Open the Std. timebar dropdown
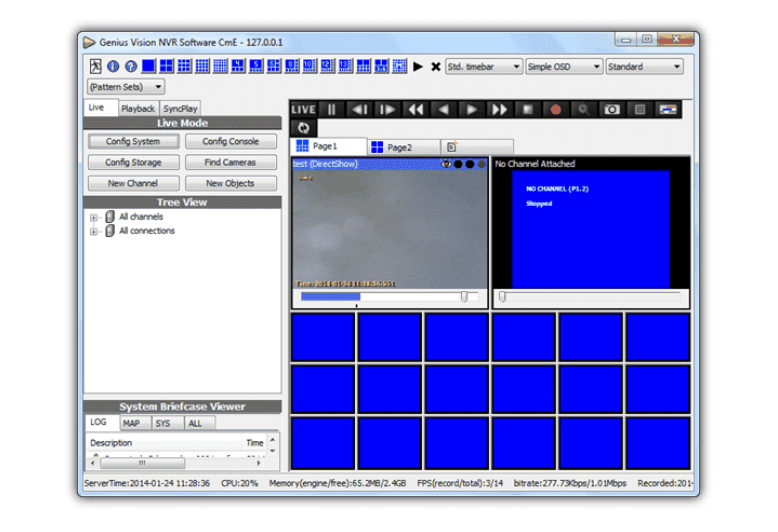 [483, 67]
